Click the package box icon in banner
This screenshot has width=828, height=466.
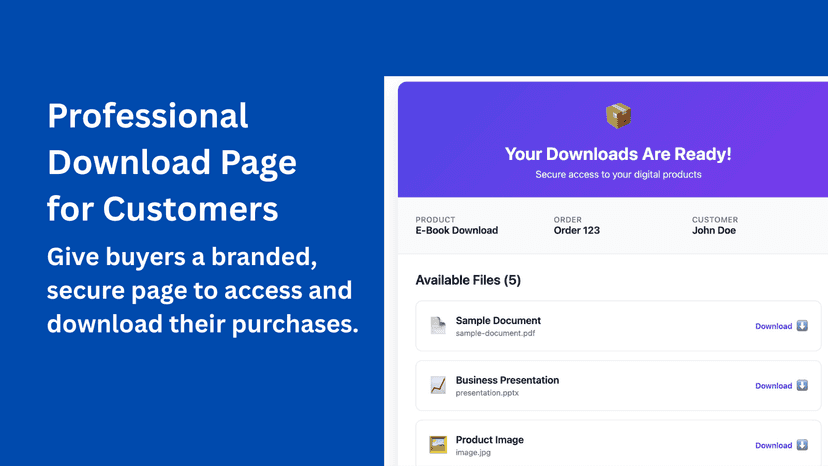click(618, 116)
